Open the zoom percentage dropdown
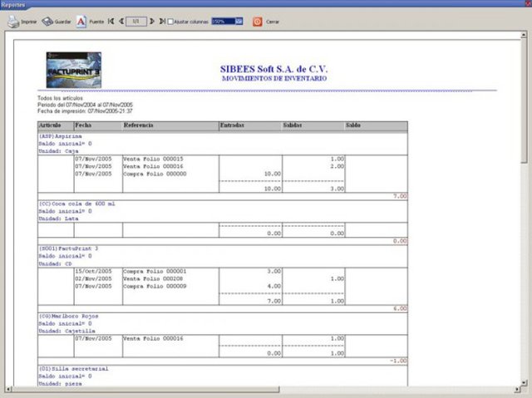 239,22
